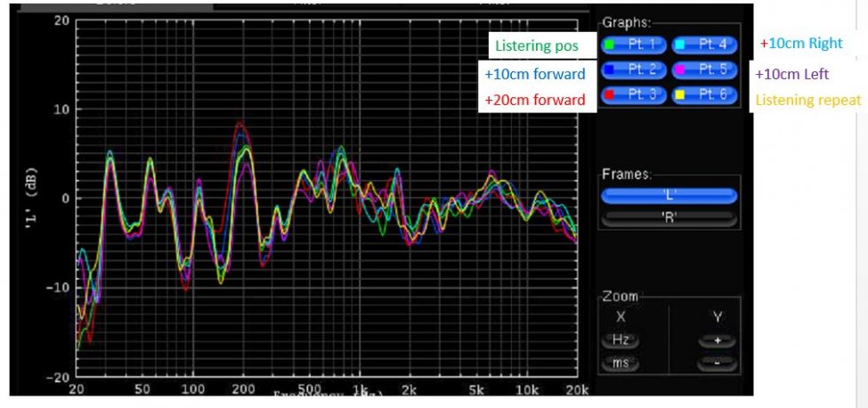Hide the Pt. 3 red curve
The width and height of the screenshot is (868, 408).
coord(634,94)
